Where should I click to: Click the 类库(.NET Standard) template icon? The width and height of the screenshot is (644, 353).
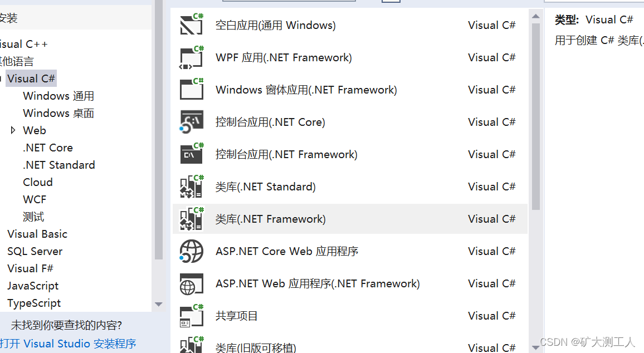pyautogui.click(x=192, y=187)
